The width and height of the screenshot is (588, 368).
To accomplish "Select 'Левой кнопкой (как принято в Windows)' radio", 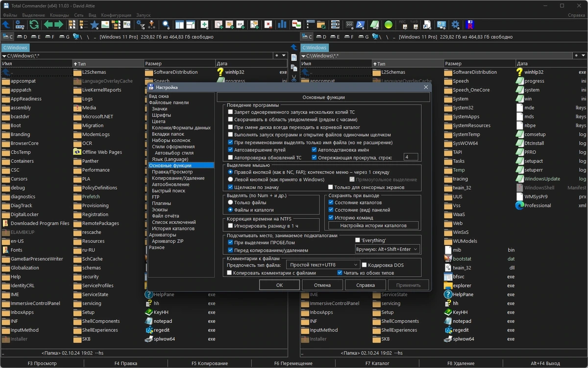I will coord(231,180).
